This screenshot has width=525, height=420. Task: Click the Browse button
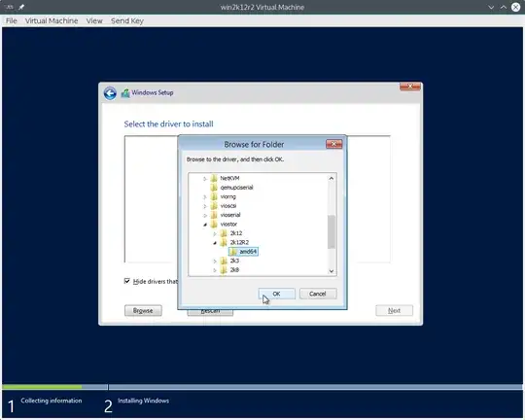[143, 310]
